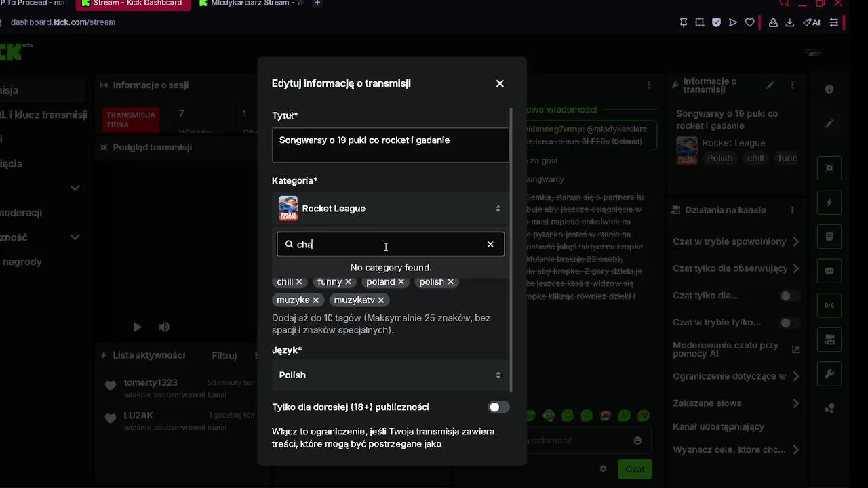Open 'Kanał udostępniający' setting

tap(718, 426)
